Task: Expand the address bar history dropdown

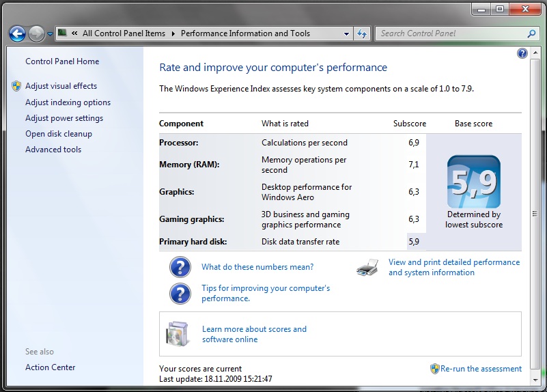Action: coord(346,33)
